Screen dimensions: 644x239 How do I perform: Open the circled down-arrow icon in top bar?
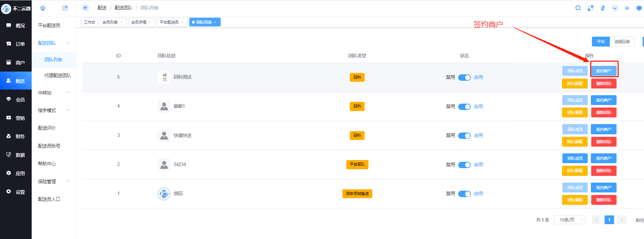click(615, 8)
